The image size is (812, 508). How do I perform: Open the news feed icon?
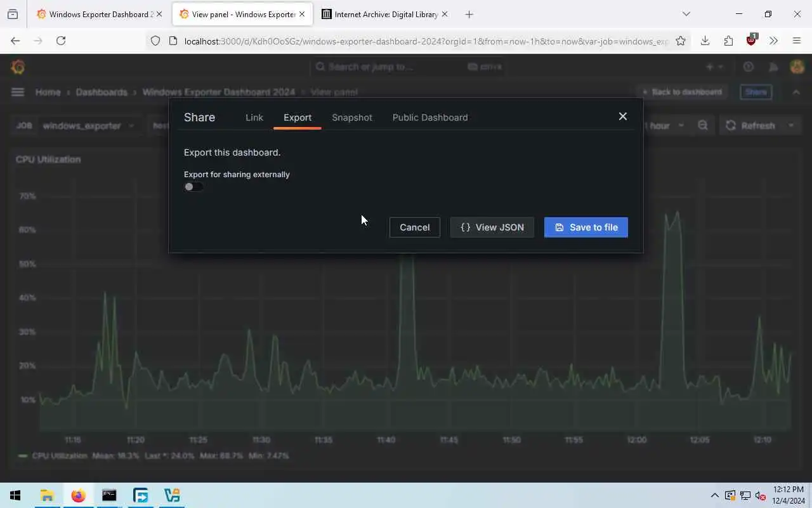[x=773, y=67]
